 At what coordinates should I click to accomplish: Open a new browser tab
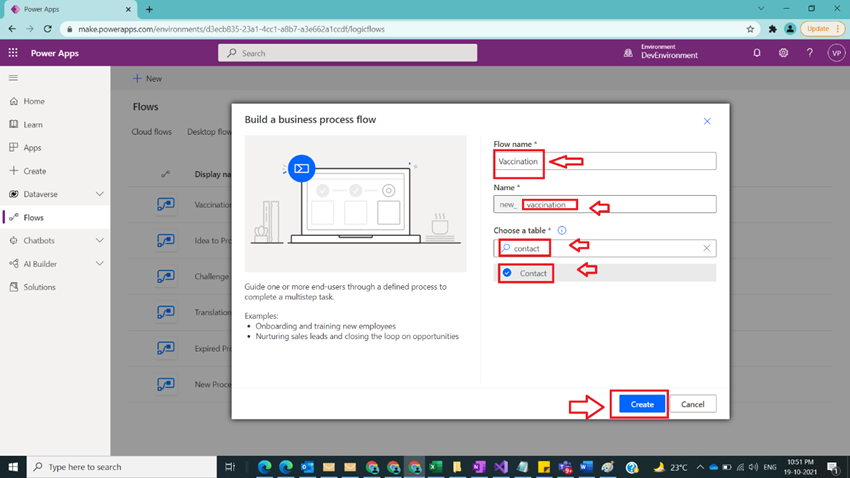[x=150, y=9]
